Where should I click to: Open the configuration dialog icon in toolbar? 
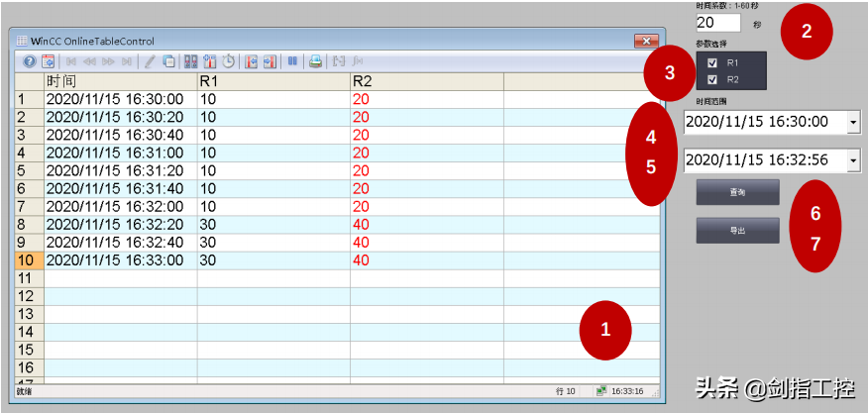pos(47,61)
